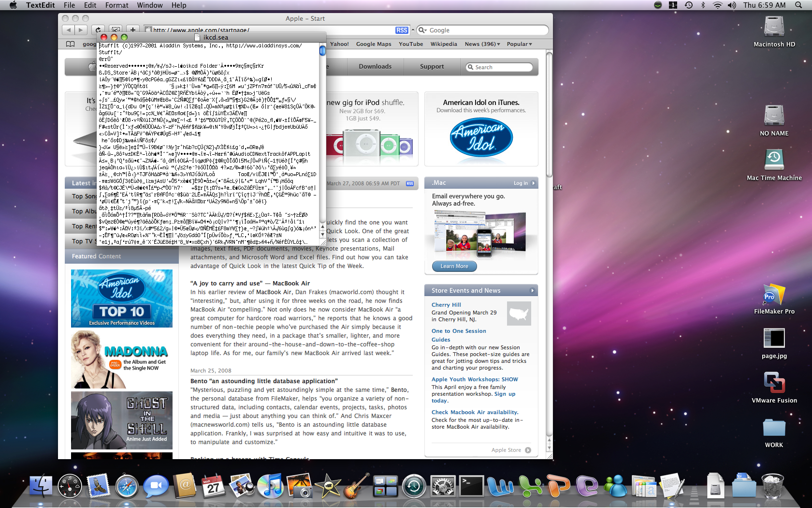The image size is (812, 508).
Task: Click the .Mac Log in arrow
Action: click(x=534, y=183)
